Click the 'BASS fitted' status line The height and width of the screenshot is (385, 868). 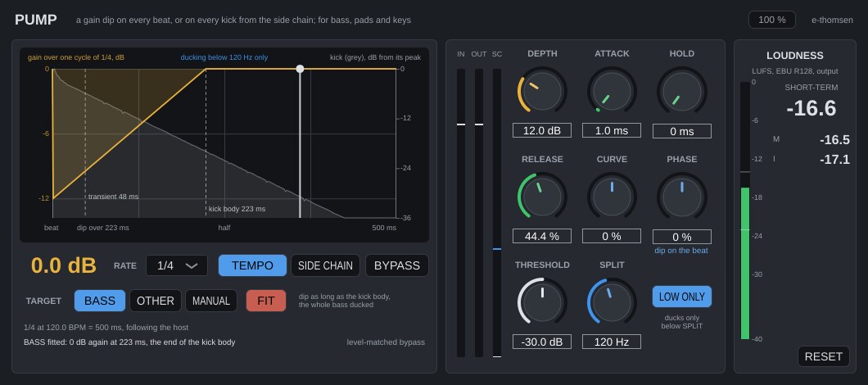pyautogui.click(x=129, y=342)
